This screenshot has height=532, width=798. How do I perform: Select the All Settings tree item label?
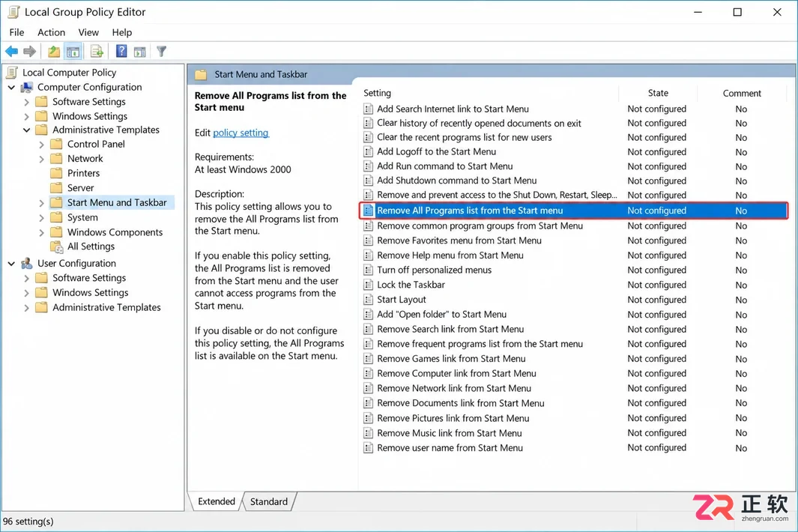point(91,247)
